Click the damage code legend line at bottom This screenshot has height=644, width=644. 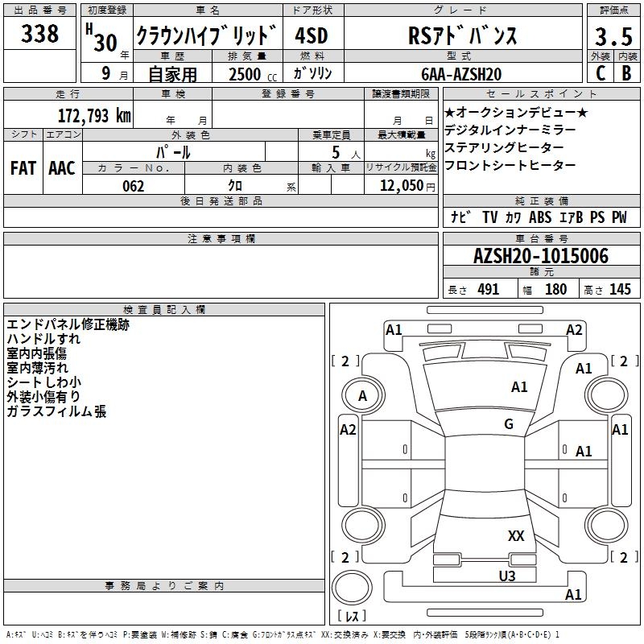283,634
